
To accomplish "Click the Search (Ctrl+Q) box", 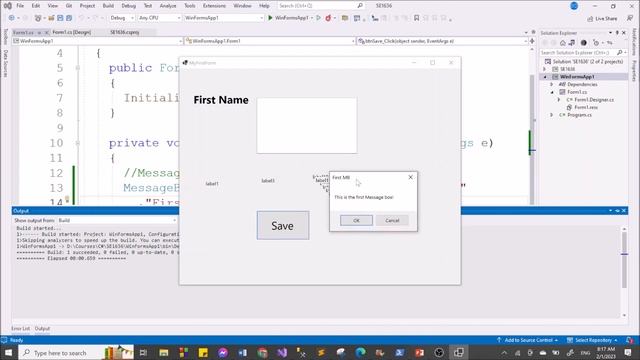I will click(x=320, y=6).
